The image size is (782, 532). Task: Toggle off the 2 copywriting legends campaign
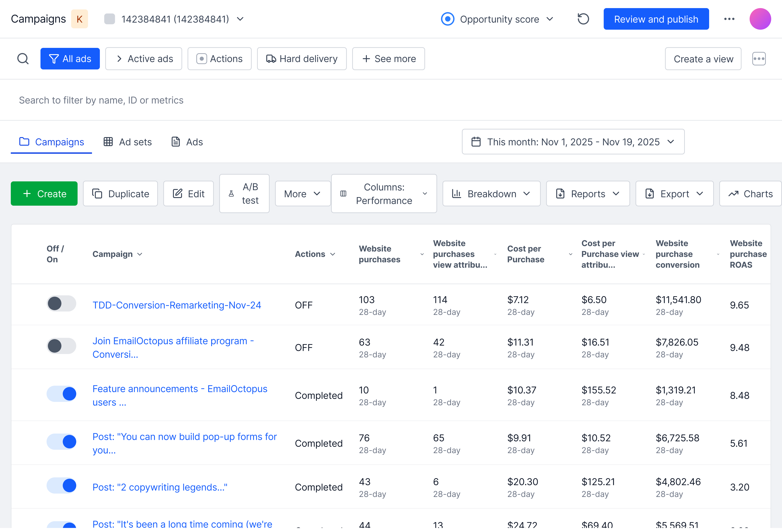tap(61, 486)
